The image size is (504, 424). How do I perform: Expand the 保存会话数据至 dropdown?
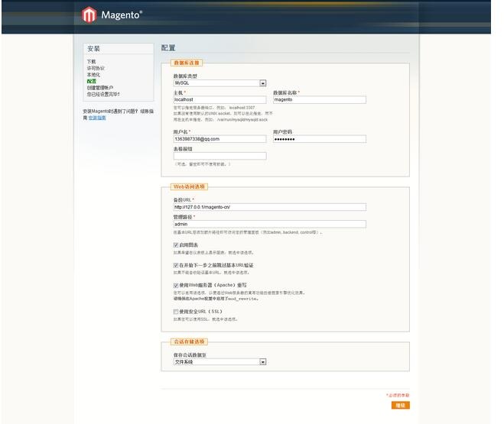point(219,362)
